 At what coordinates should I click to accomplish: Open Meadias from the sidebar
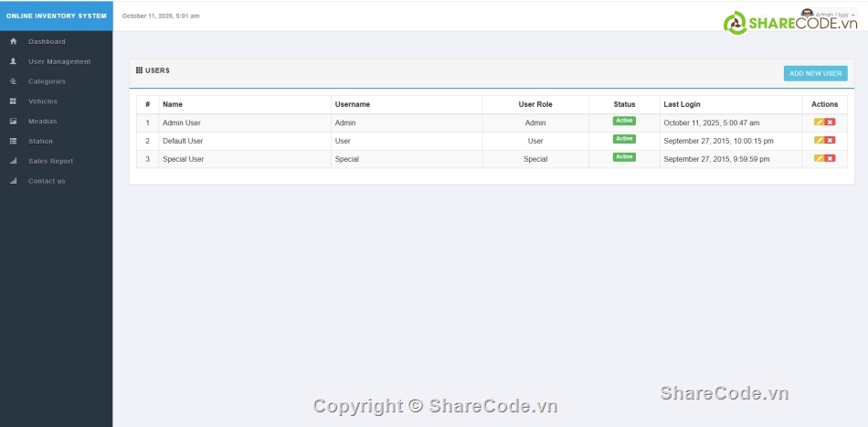point(42,122)
